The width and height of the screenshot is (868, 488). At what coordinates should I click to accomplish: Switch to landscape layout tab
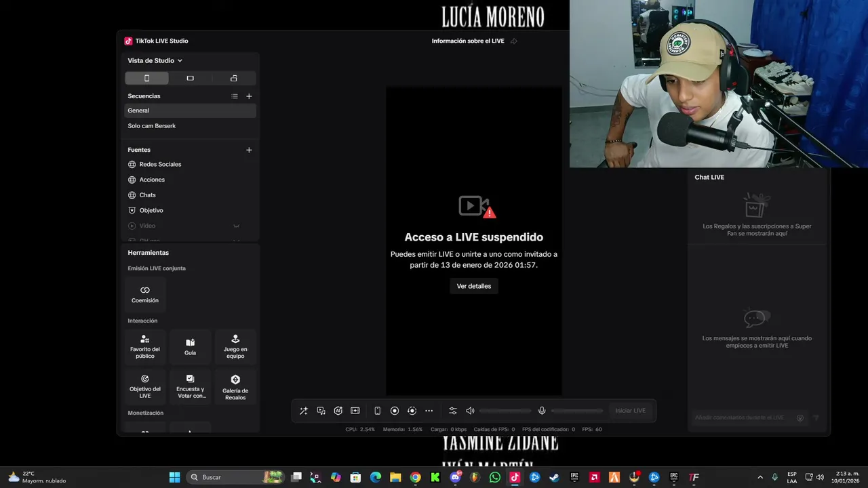point(190,78)
